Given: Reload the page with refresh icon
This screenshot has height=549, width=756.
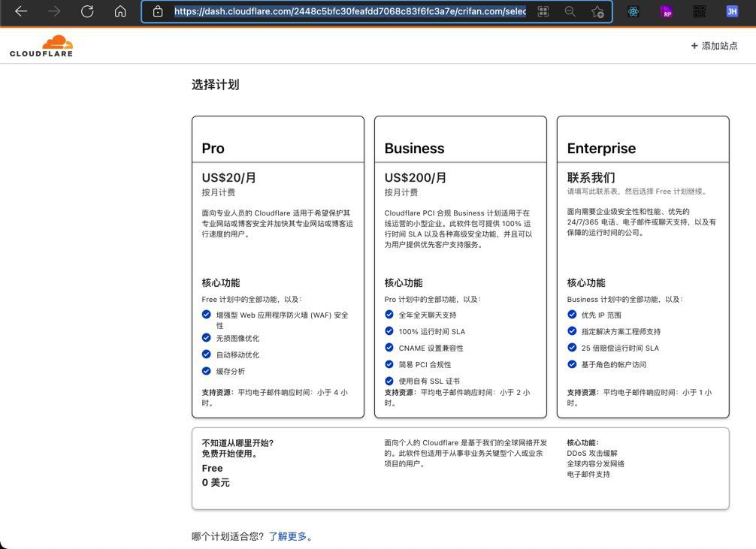Looking at the screenshot, I should (87, 11).
